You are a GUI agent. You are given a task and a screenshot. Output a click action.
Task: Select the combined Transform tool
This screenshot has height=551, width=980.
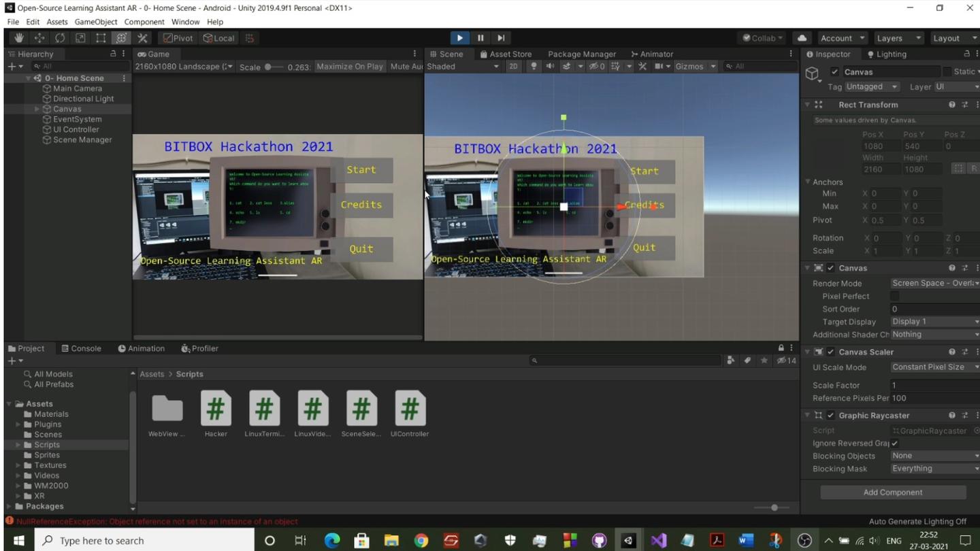coord(121,38)
